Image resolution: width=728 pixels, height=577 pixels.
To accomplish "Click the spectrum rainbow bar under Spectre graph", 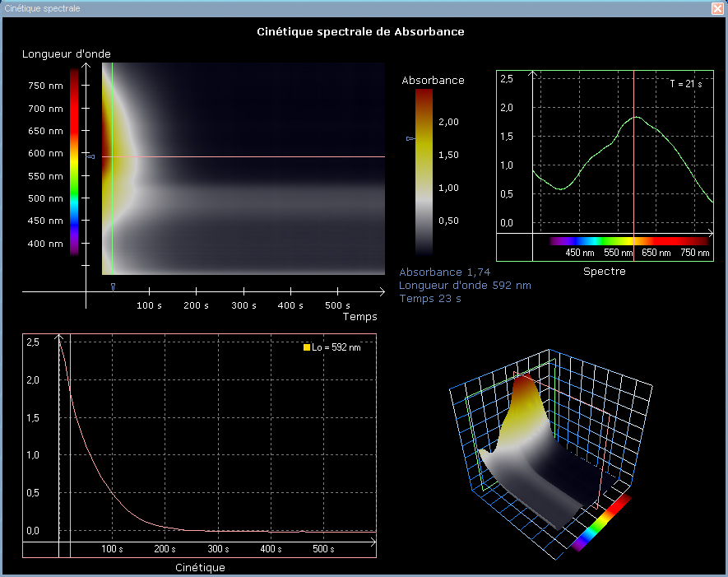I will pyautogui.click(x=629, y=241).
